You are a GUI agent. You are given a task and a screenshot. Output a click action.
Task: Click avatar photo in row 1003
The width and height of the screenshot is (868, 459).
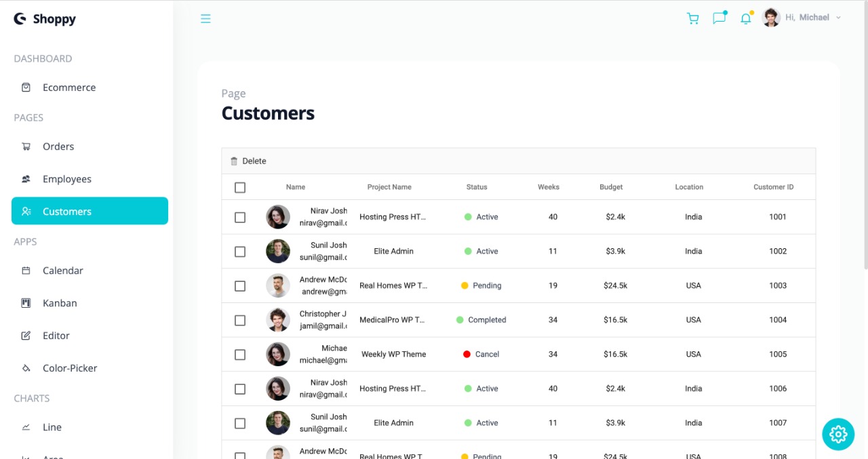[278, 285]
